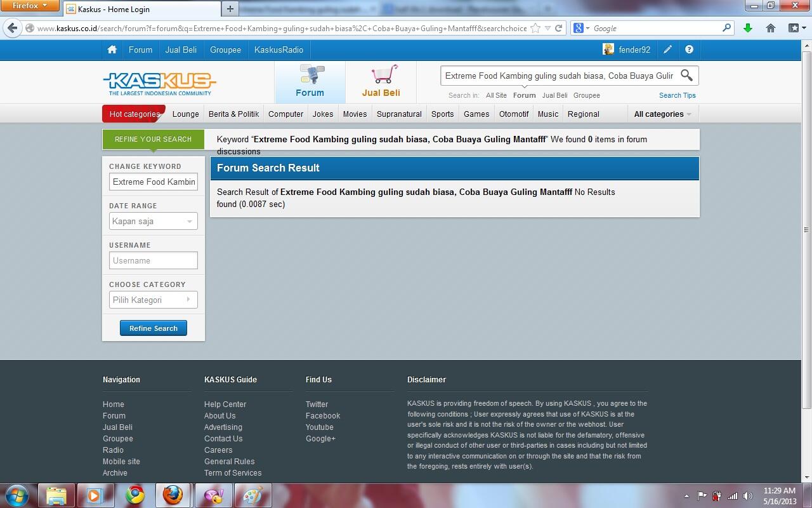Viewport: 812px width, 508px height.
Task: Click the Refine Search button
Action: tap(154, 328)
